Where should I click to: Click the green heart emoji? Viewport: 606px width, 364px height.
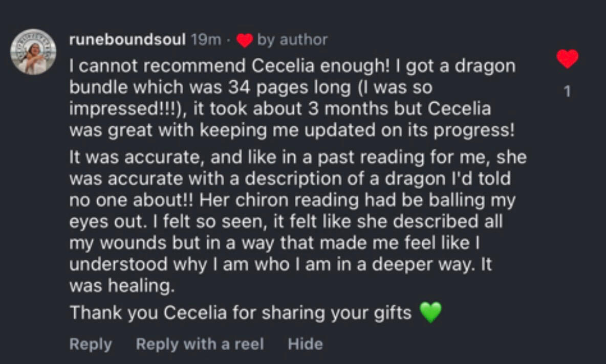click(x=430, y=312)
